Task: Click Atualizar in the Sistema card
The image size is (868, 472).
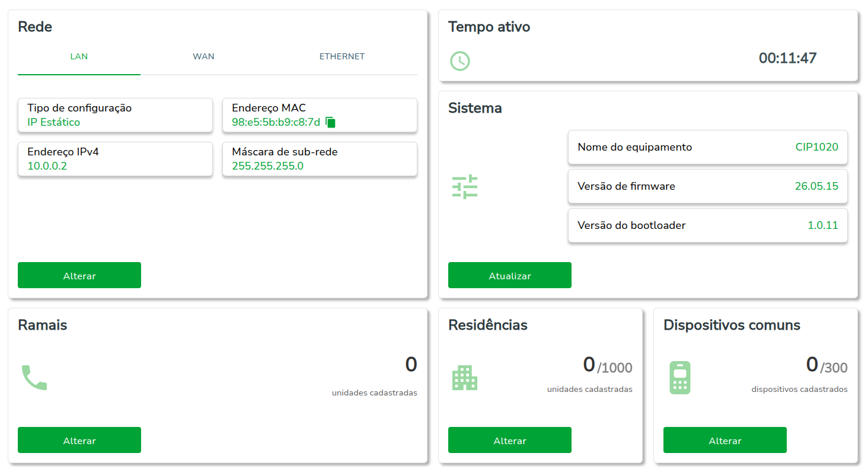Action: [510, 275]
